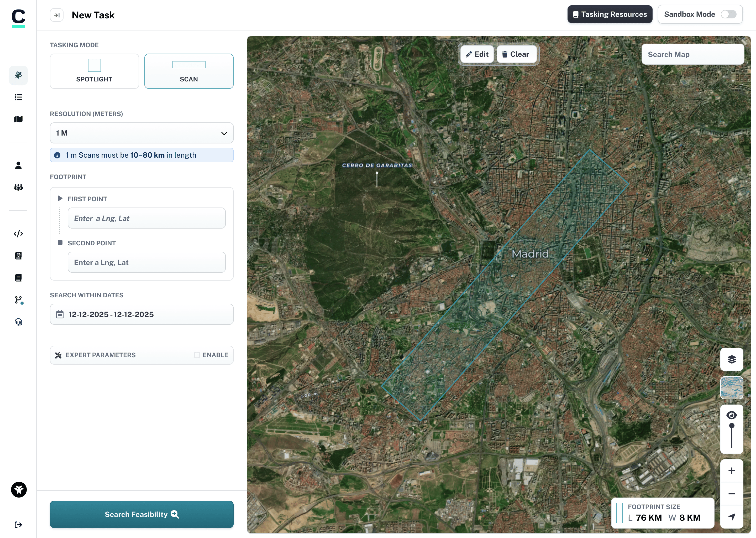The height and width of the screenshot is (538, 756).
Task: Click the First Point Lng, Lat field
Action: [x=147, y=218]
